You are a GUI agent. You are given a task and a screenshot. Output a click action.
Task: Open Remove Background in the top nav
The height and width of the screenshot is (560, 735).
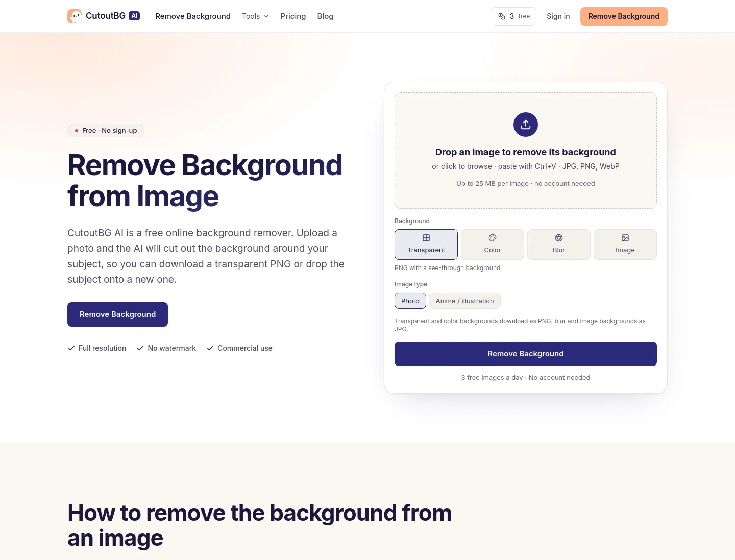pyautogui.click(x=193, y=16)
